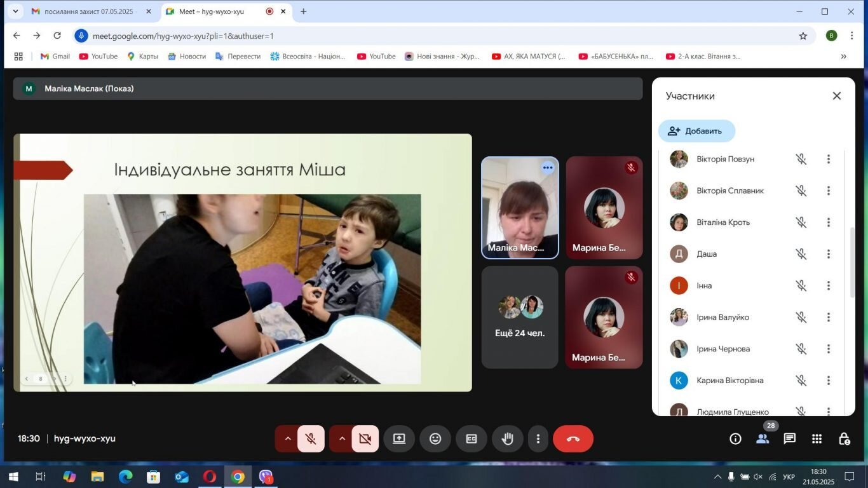Image resolution: width=868 pixels, height=488 pixels.
Task: Toggle the microphone button in the call bar
Action: [311, 438]
